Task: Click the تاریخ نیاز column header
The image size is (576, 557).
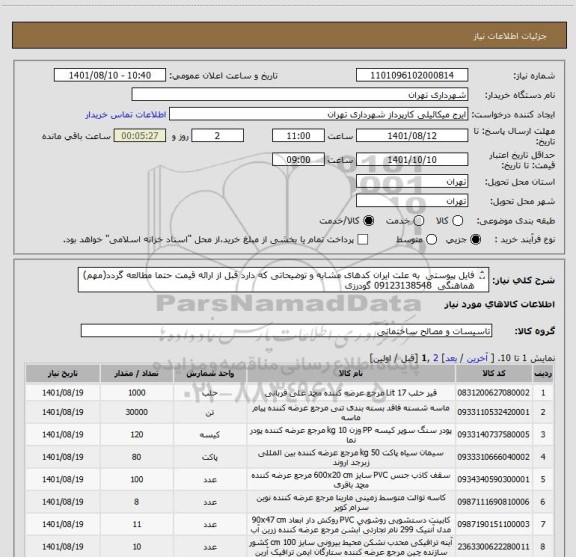Action: (x=62, y=374)
